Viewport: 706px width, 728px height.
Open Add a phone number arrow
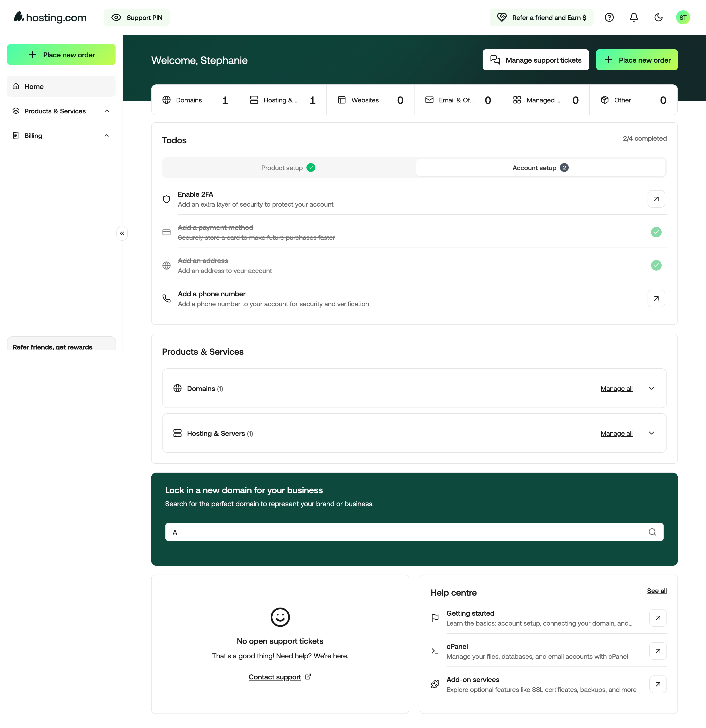(x=656, y=299)
